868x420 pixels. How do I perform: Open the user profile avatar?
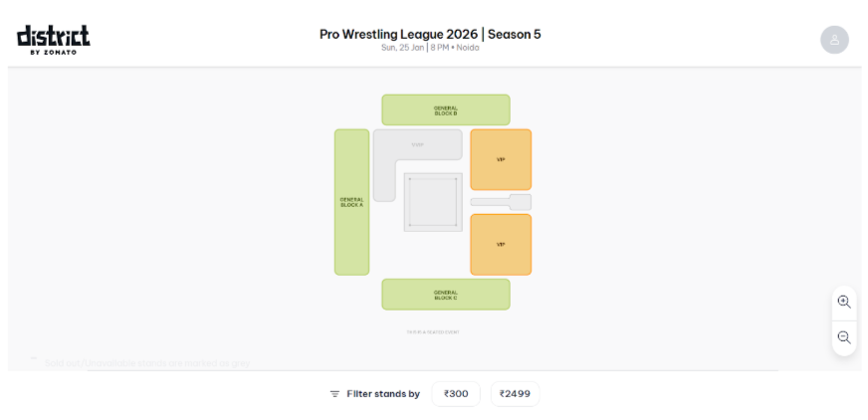(834, 40)
